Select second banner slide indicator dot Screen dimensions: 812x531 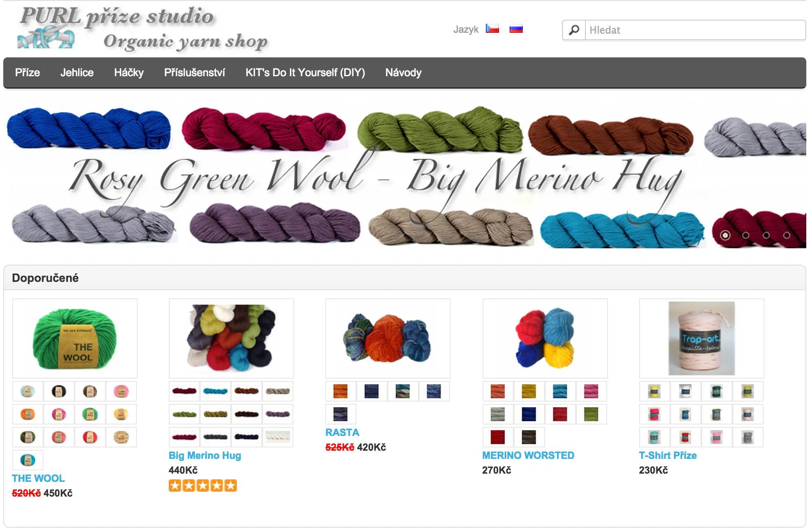point(746,235)
